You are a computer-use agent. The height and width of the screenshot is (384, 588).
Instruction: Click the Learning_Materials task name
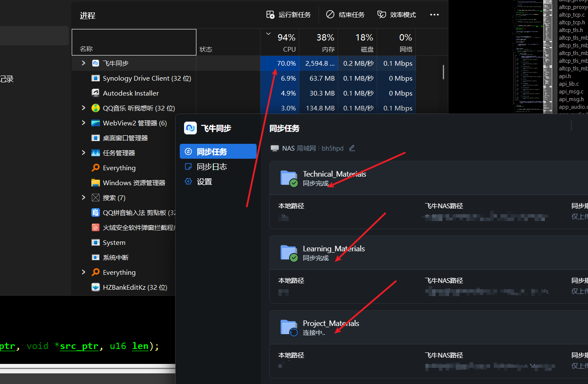point(334,248)
